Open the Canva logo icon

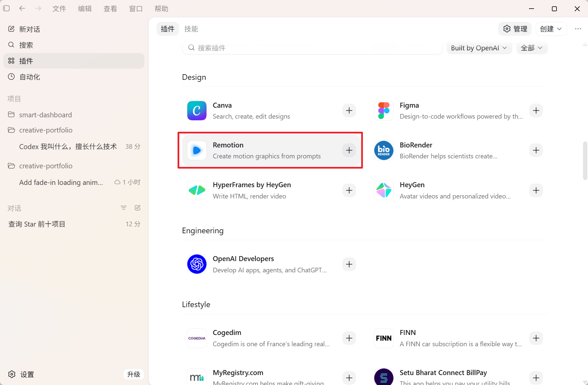[197, 111]
